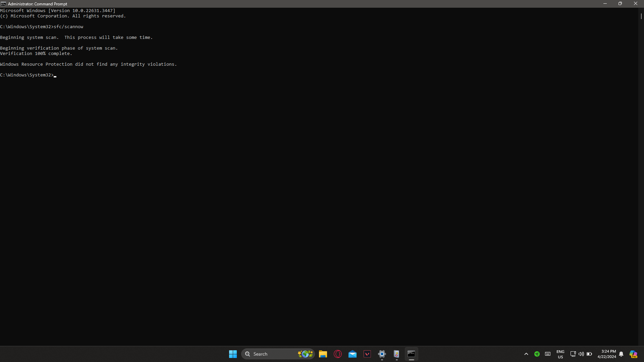Open the Mail app in the taskbar

click(353, 354)
